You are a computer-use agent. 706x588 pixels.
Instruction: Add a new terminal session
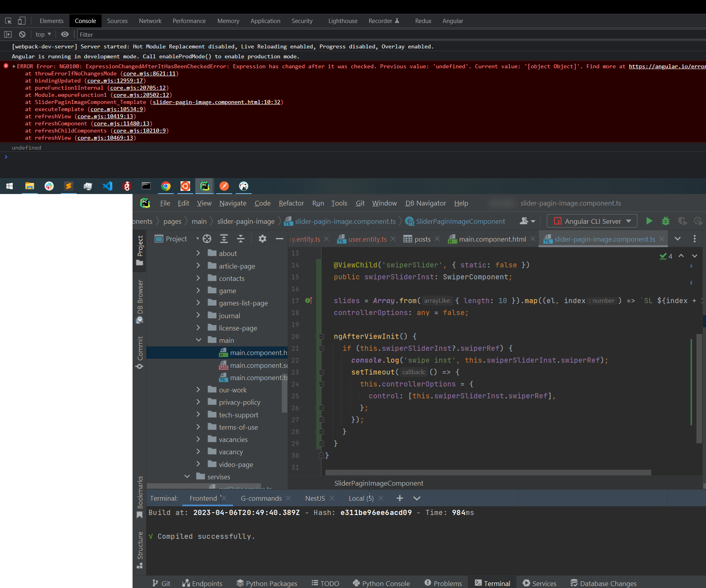pos(400,498)
